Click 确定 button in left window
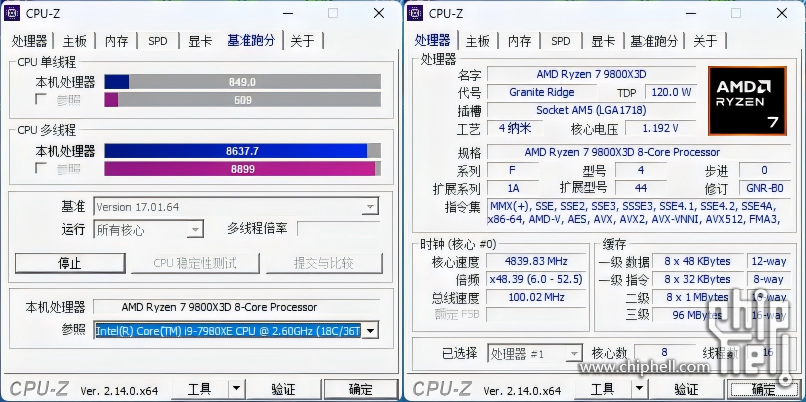Viewport: 806px width, 402px height. click(x=361, y=389)
